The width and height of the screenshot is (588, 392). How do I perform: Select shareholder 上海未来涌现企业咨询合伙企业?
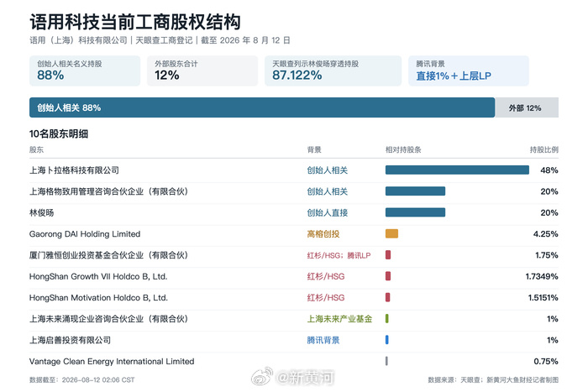[x=108, y=319]
